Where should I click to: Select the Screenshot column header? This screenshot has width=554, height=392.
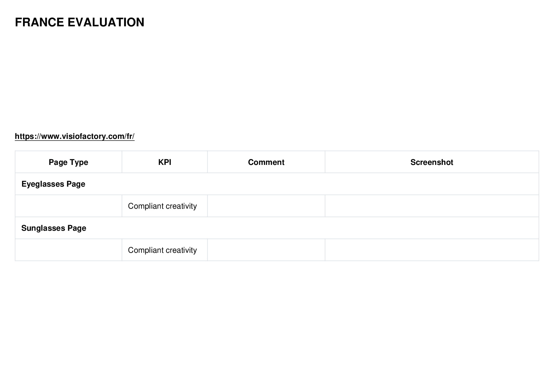pyautogui.click(x=432, y=162)
